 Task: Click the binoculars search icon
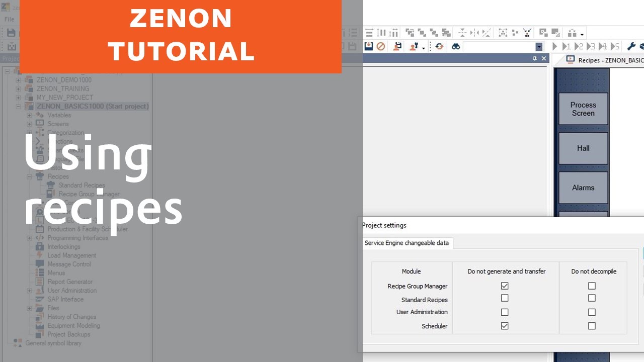tap(456, 46)
